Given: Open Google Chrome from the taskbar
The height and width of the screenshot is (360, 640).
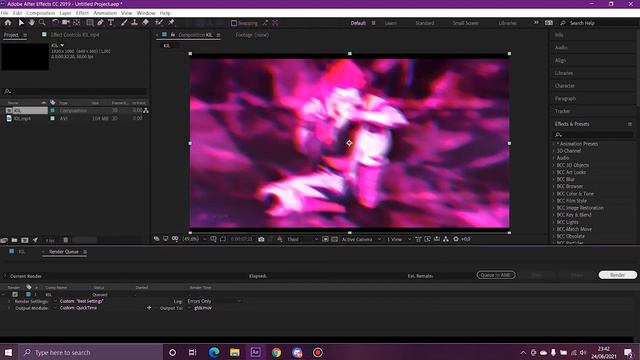Looking at the screenshot, I should pyautogui.click(x=276, y=352).
